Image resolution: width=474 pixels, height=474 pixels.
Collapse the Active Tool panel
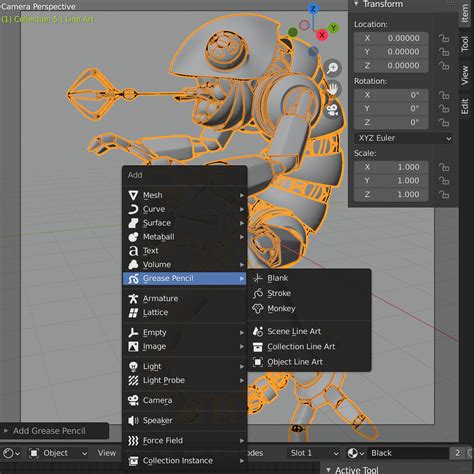click(x=328, y=470)
